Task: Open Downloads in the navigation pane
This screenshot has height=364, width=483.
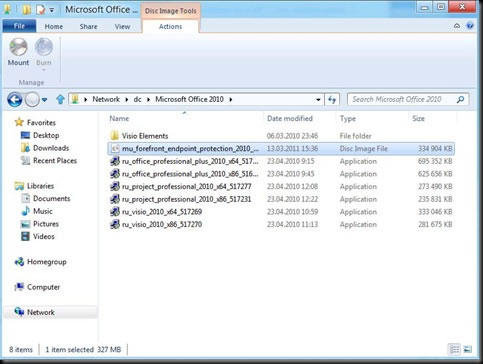Action: tap(51, 148)
